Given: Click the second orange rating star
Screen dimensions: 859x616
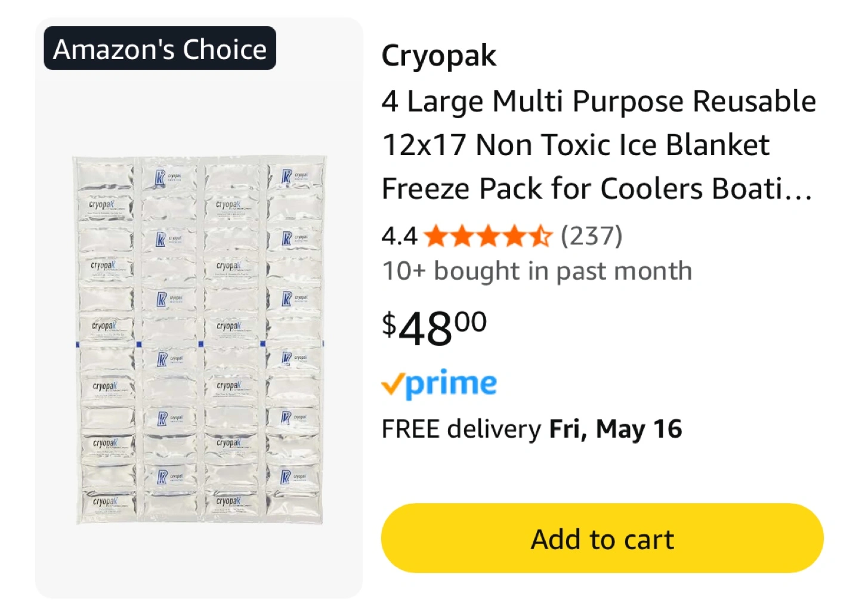Looking at the screenshot, I should (462, 236).
